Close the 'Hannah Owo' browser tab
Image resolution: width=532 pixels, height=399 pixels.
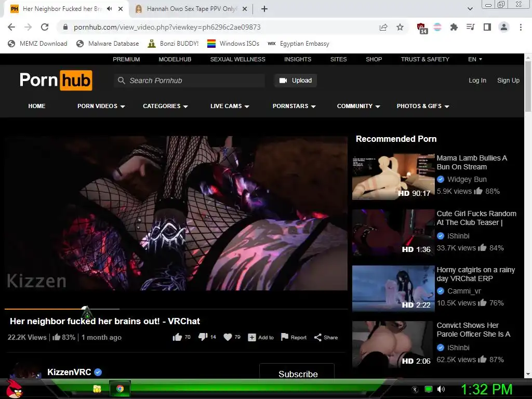(x=245, y=9)
